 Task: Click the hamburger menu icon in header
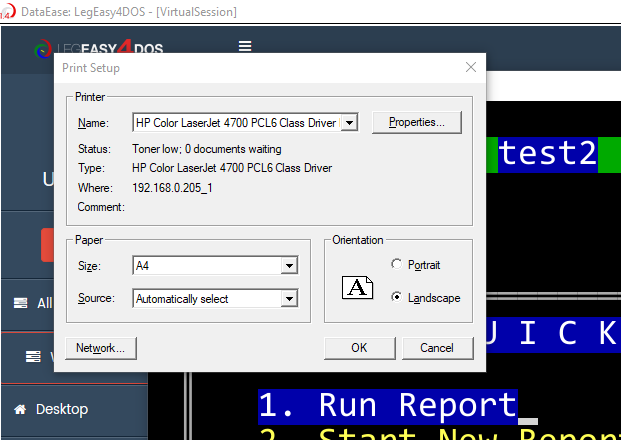(245, 46)
